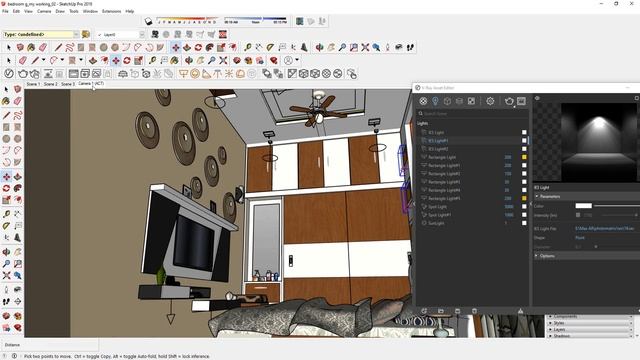Toggle the SunLight enable box
Image resolution: width=640 pixels, height=360 pixels.
524,223
